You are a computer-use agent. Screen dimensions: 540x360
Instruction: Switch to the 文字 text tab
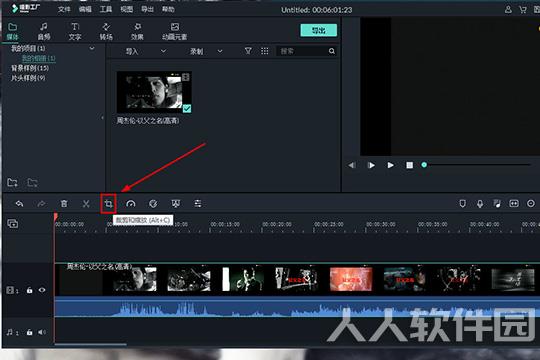point(75,31)
